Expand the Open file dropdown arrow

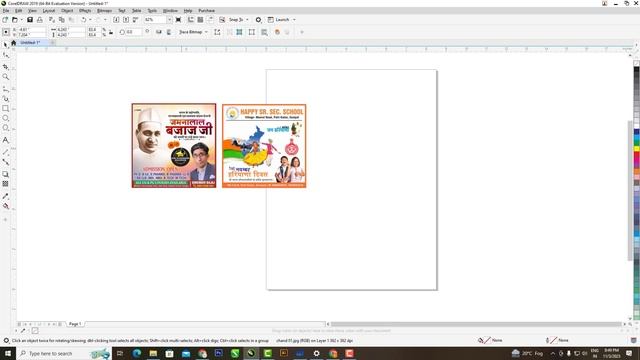tap(21, 20)
